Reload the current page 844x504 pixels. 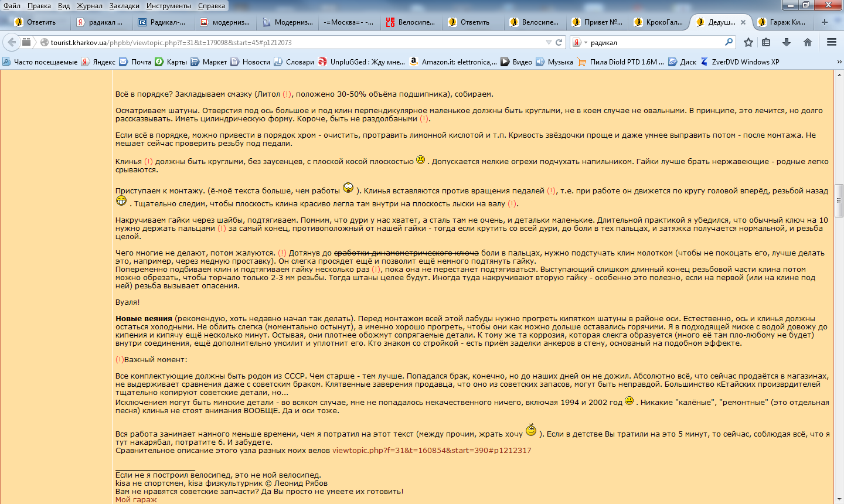point(559,42)
